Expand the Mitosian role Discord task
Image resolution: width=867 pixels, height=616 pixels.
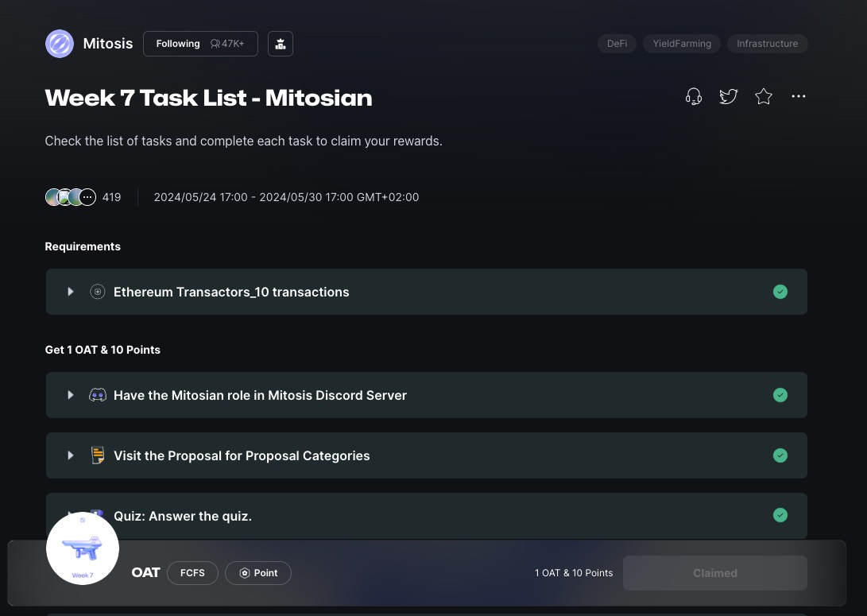click(x=71, y=395)
